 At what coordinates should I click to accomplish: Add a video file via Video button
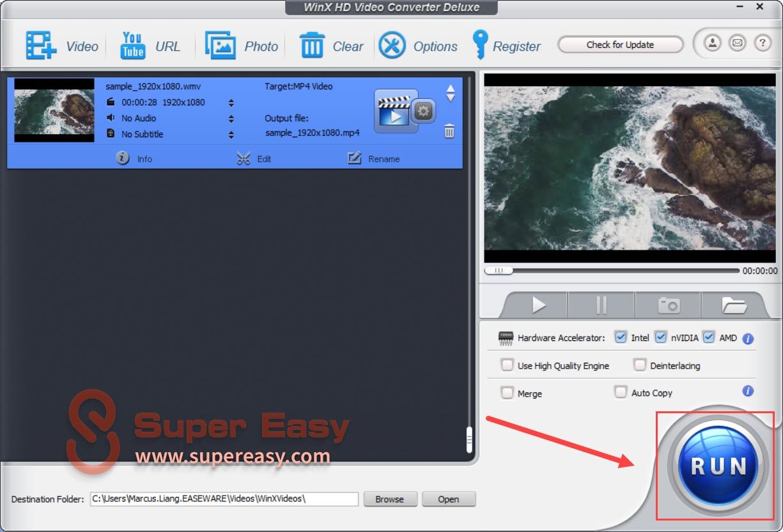point(61,46)
